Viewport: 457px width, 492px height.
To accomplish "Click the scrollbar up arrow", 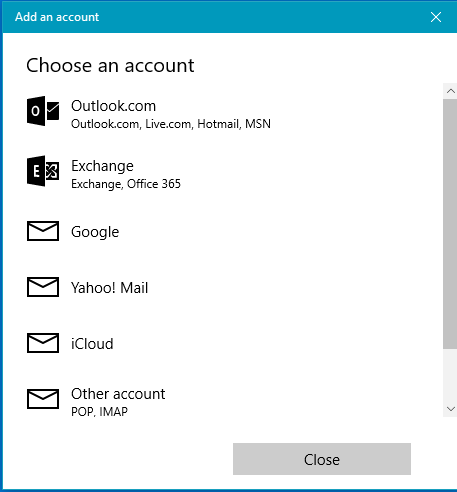I will [x=450, y=91].
